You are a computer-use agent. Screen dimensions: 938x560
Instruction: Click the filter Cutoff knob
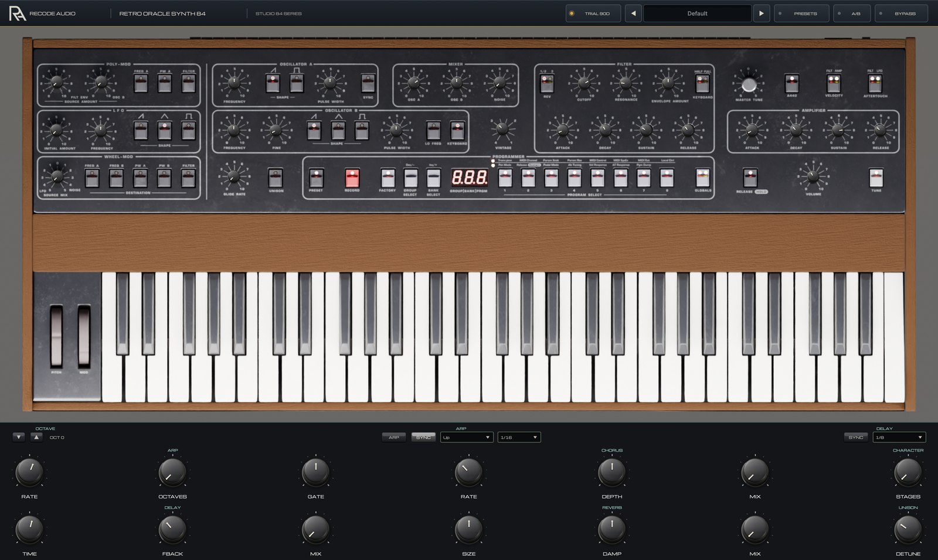coord(584,83)
